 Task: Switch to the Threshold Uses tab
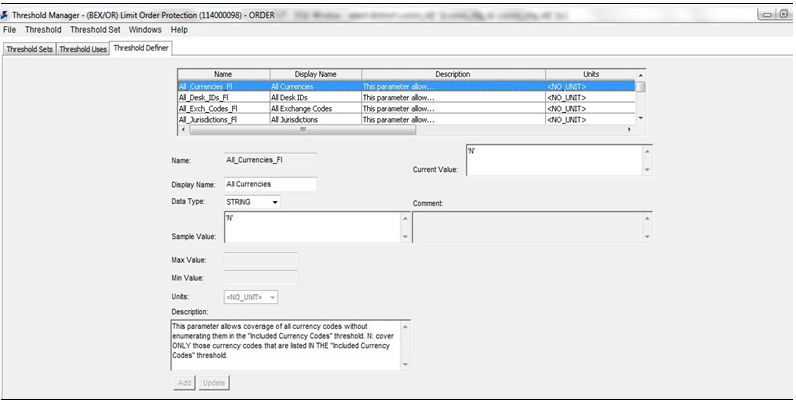83,49
